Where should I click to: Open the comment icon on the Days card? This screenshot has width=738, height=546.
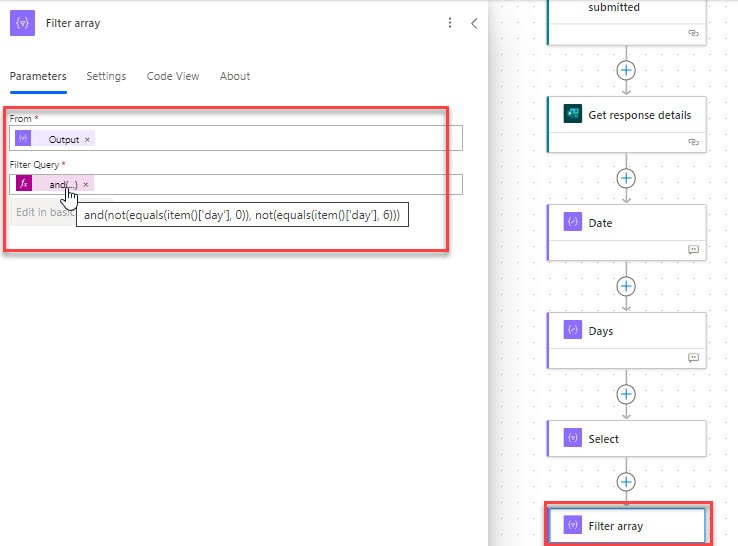693,357
